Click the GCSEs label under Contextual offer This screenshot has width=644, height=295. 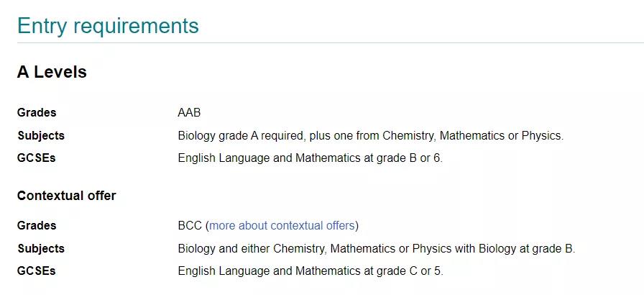[x=37, y=271]
